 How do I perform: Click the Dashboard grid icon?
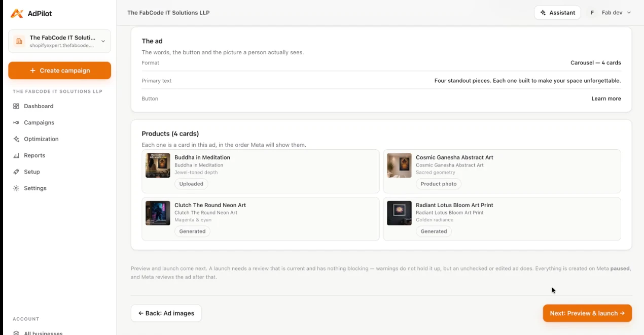tap(16, 106)
